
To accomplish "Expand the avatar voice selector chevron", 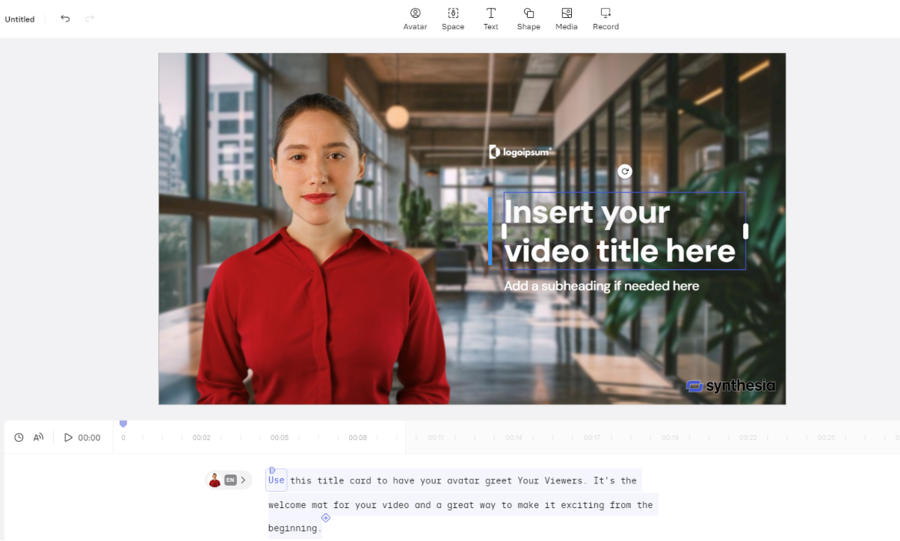I will click(x=243, y=480).
